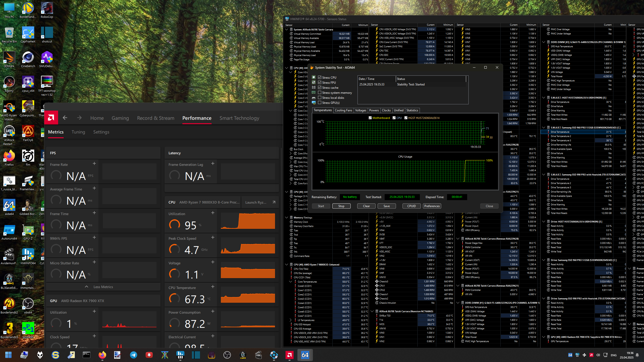The width and height of the screenshot is (644, 362).
Task: Click plus icon next to CPU Temperature
Action: point(213,287)
